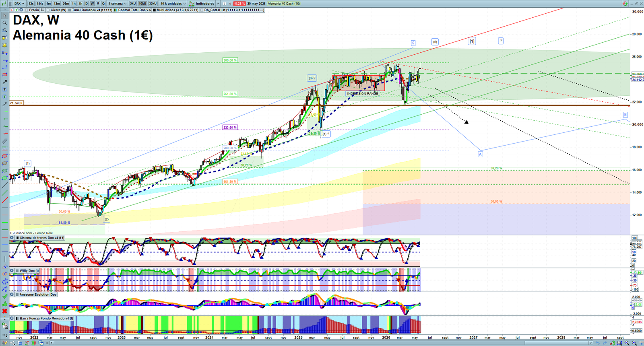Switch to the 12s timeframe
This screenshot has height=346, width=644.
point(31,4)
